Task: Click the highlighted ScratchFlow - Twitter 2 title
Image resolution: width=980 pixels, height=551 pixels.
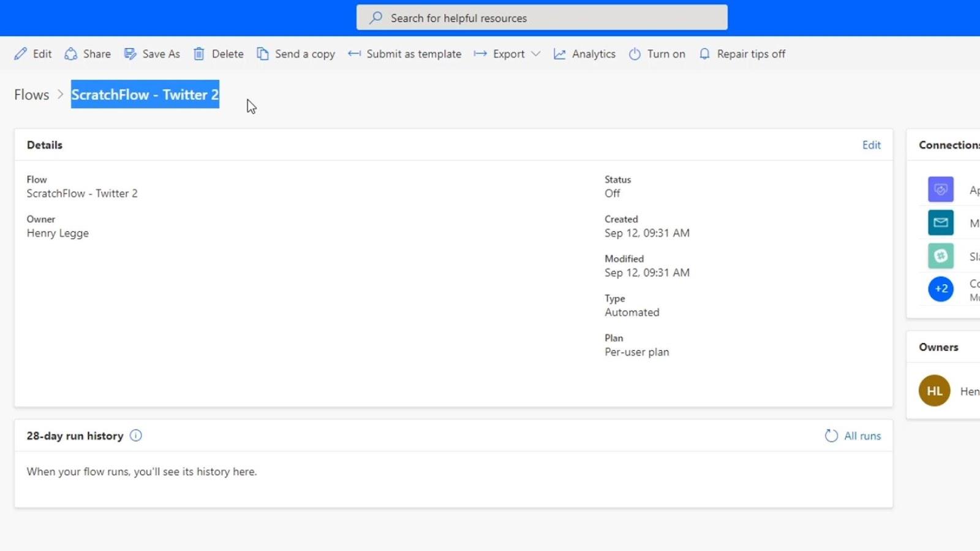Action: [x=145, y=94]
